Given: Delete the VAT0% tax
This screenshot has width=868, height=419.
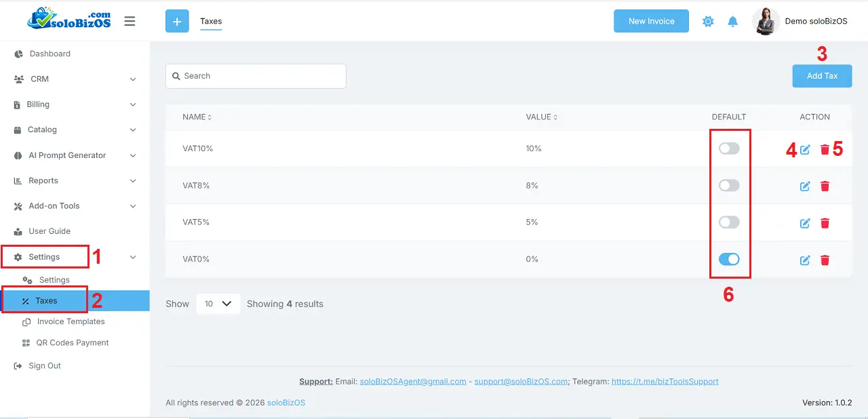Looking at the screenshot, I should coord(825,260).
